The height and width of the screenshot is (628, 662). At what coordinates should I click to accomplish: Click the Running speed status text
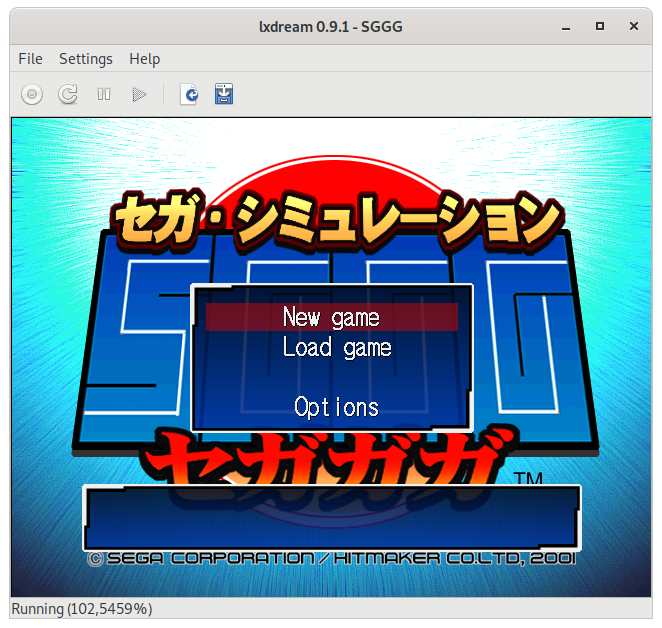pos(82,609)
